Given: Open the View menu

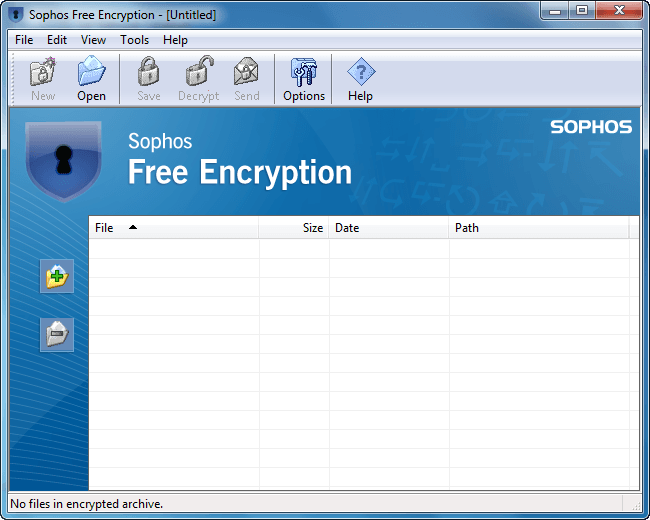Looking at the screenshot, I should point(93,40).
